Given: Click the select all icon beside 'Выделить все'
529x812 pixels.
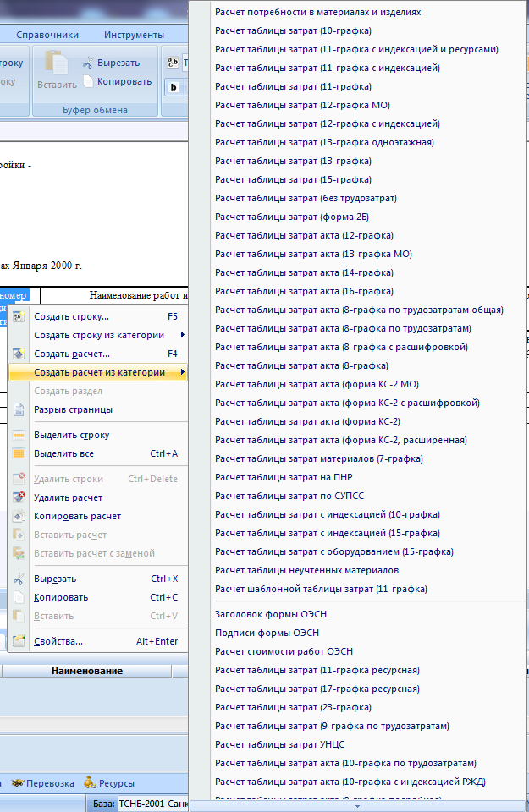Looking at the screenshot, I should [x=19, y=453].
